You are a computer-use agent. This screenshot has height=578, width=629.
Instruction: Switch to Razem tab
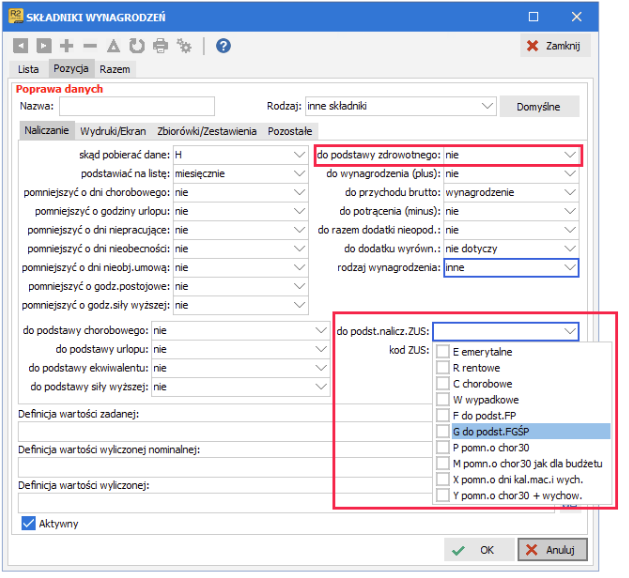point(115,69)
